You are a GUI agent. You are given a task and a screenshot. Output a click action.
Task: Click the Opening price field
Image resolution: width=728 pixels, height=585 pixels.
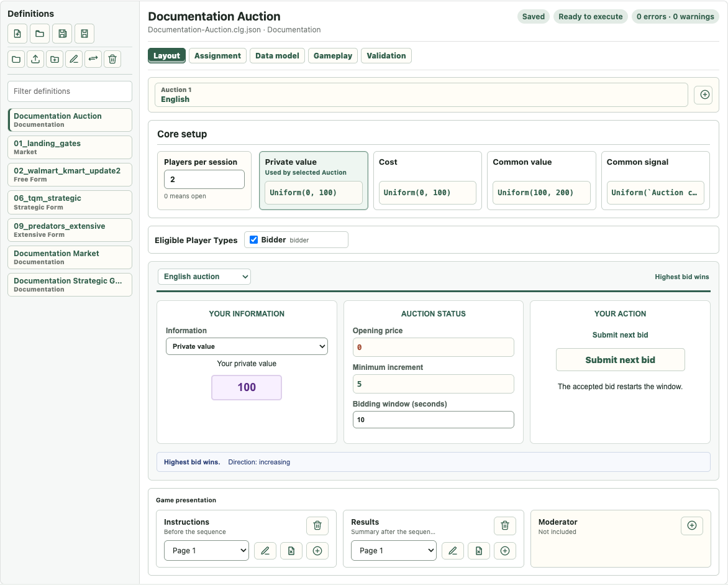pos(433,347)
